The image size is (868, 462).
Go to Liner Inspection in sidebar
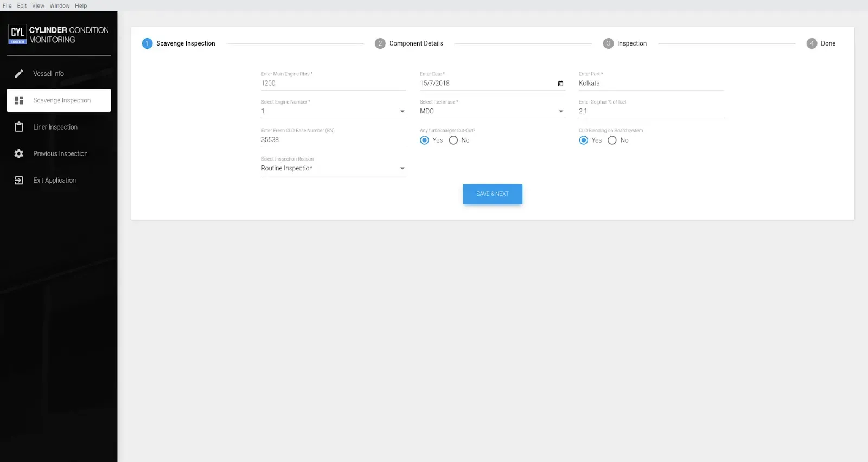(55, 127)
